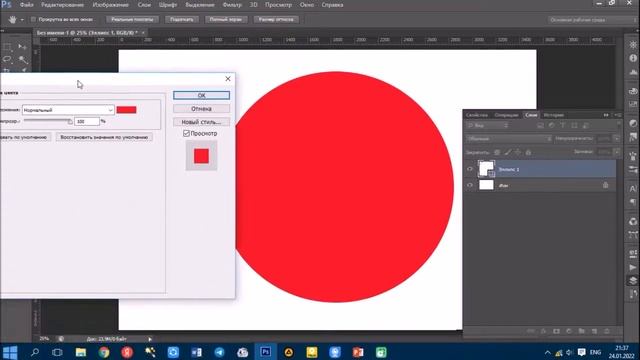This screenshot has height=360, width=640.
Task: Lock image pixels brush icon
Action: pyautogui.click(x=507, y=152)
